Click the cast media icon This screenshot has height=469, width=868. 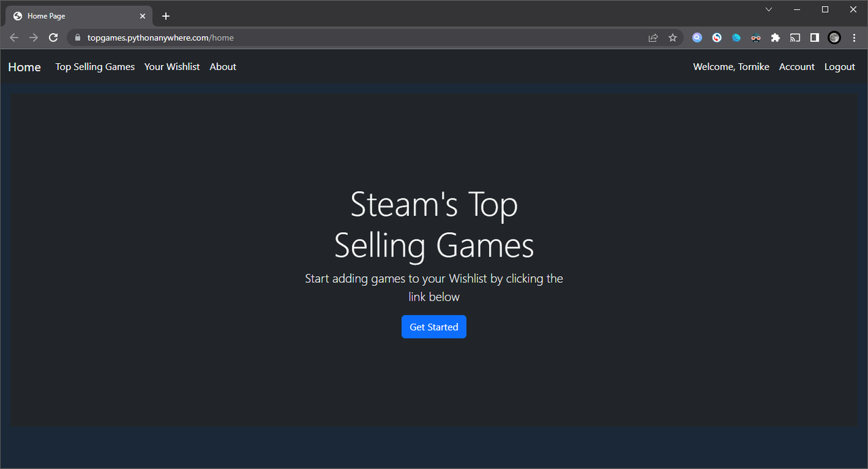795,38
